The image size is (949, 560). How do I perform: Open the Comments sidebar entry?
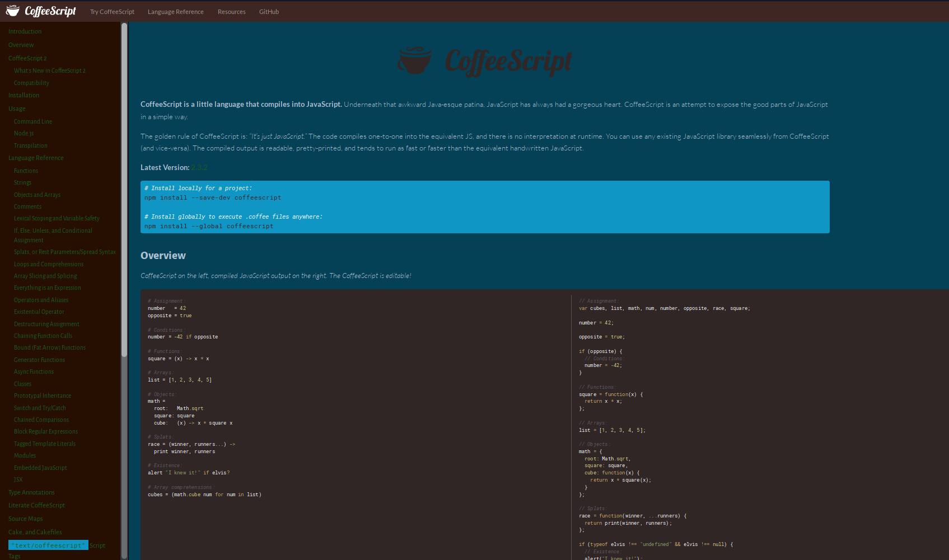[27, 206]
